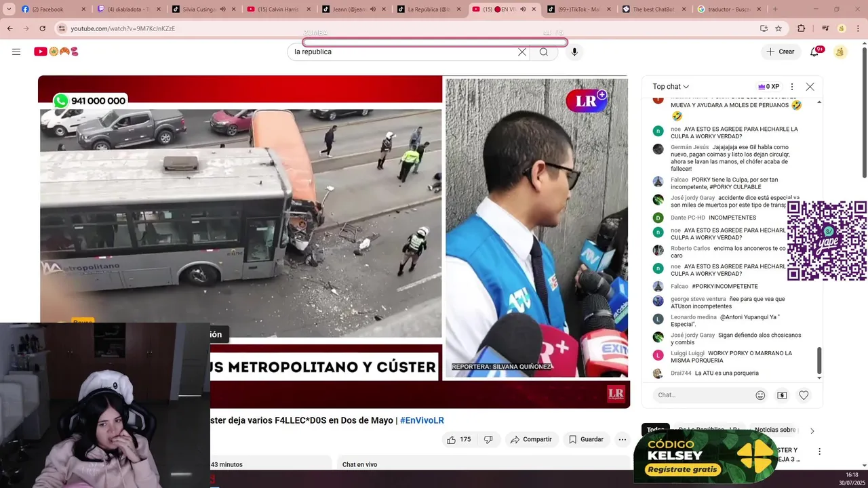Close the live chat panel
The image size is (868, 488).
[810, 87]
